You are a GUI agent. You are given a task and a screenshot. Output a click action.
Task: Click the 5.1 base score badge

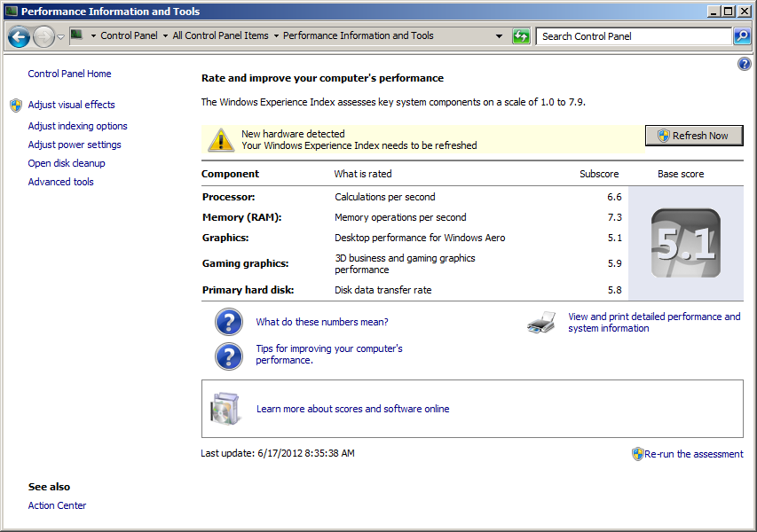pos(685,243)
